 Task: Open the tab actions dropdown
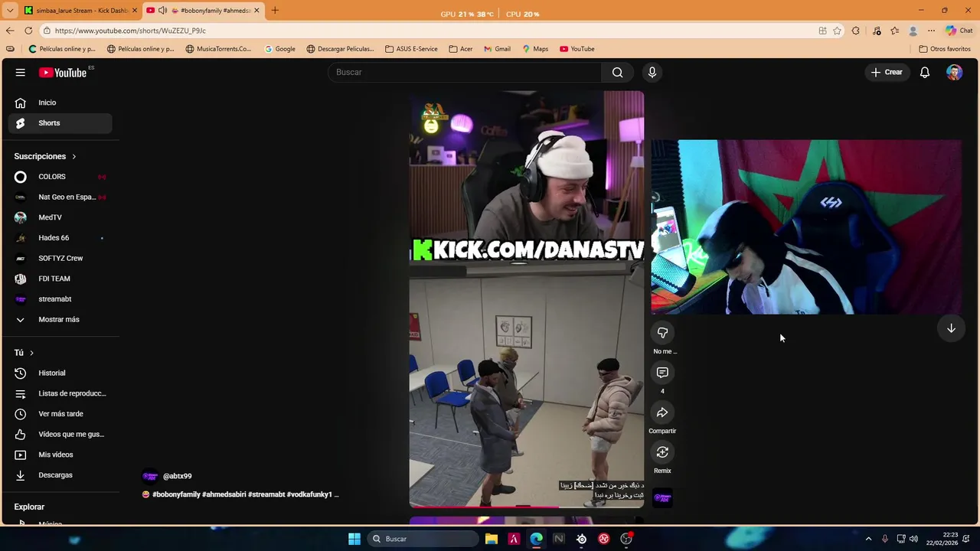(10, 11)
